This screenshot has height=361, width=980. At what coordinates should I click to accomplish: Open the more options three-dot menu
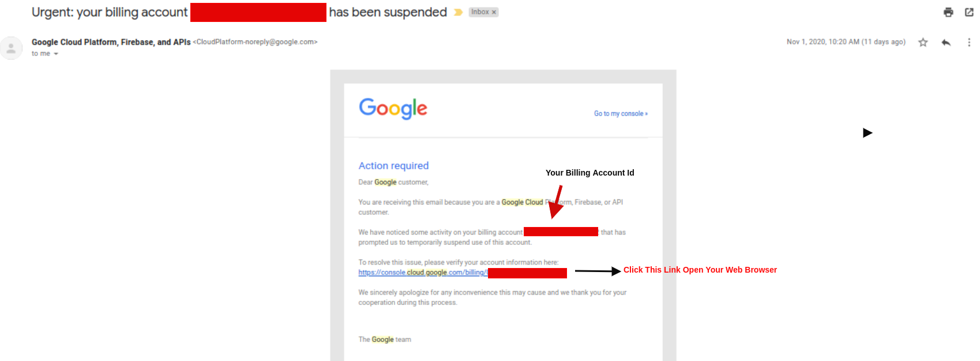pyautogui.click(x=969, y=42)
